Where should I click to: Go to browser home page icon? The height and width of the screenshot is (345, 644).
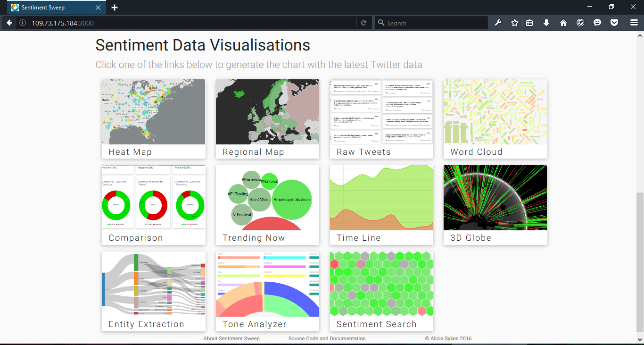click(x=563, y=23)
